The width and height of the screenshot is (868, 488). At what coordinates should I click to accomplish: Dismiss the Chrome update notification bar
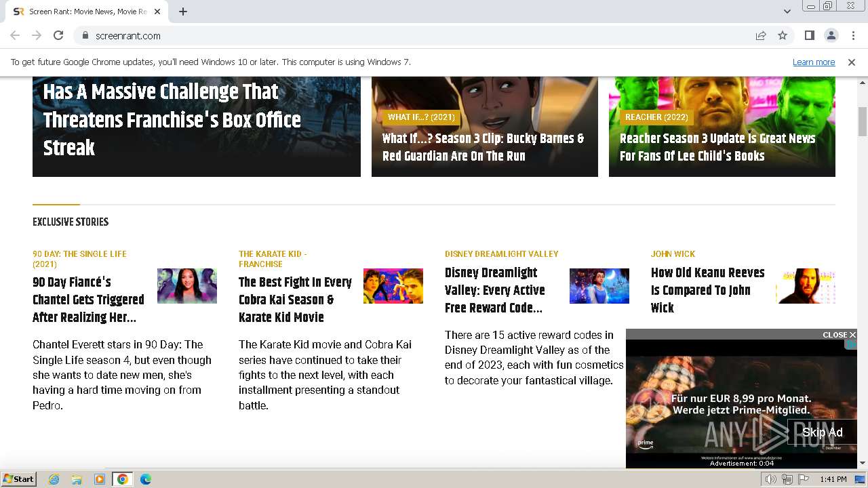point(852,62)
